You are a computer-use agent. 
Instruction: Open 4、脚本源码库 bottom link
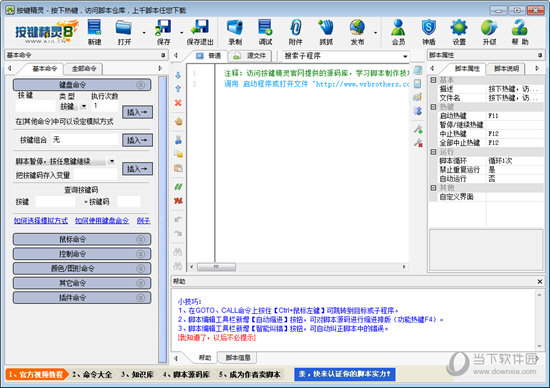tap(186, 374)
